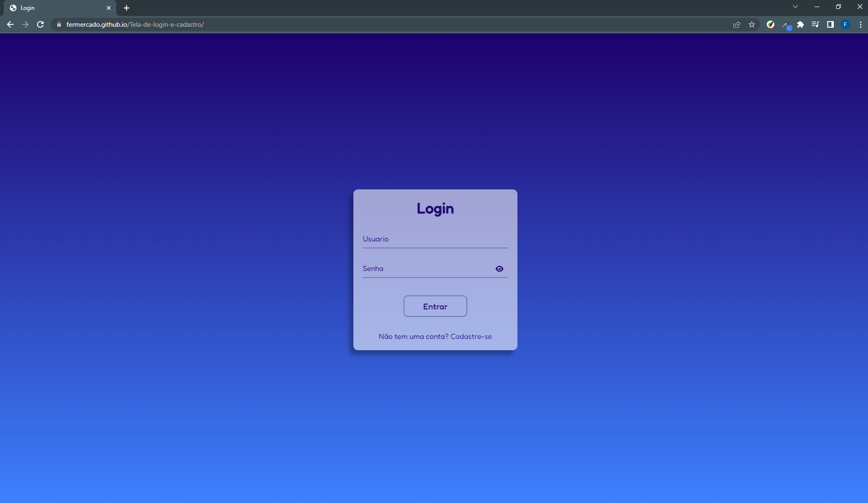Click the share page icon
This screenshot has height=503, width=868.
point(737,24)
